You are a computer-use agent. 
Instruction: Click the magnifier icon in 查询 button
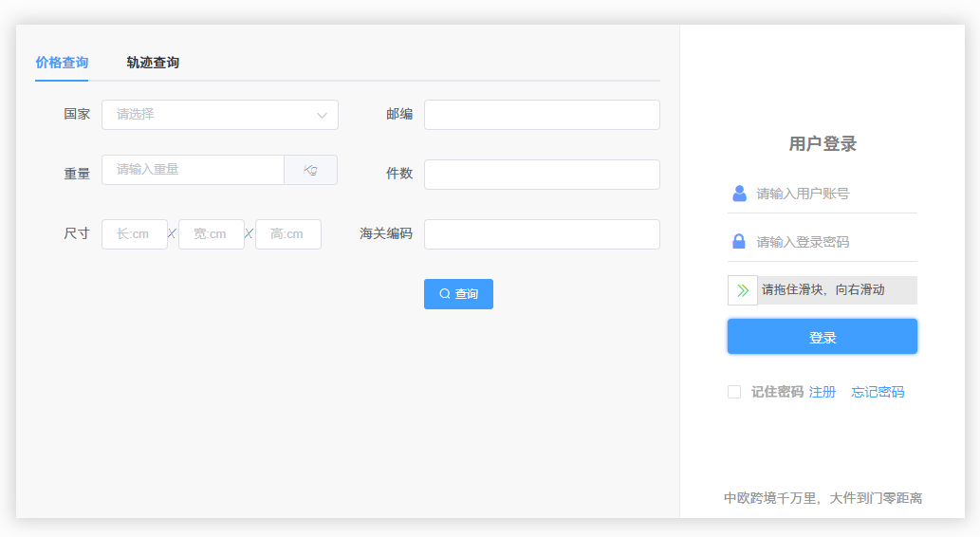tap(444, 294)
